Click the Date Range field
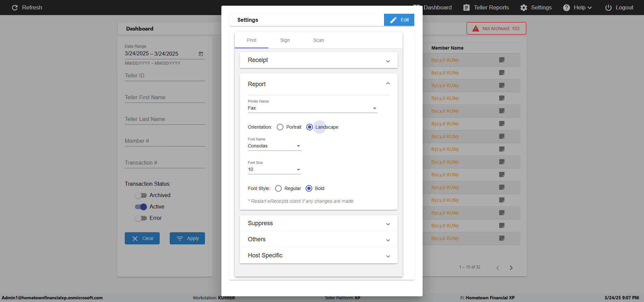644x302 pixels. tap(165, 54)
